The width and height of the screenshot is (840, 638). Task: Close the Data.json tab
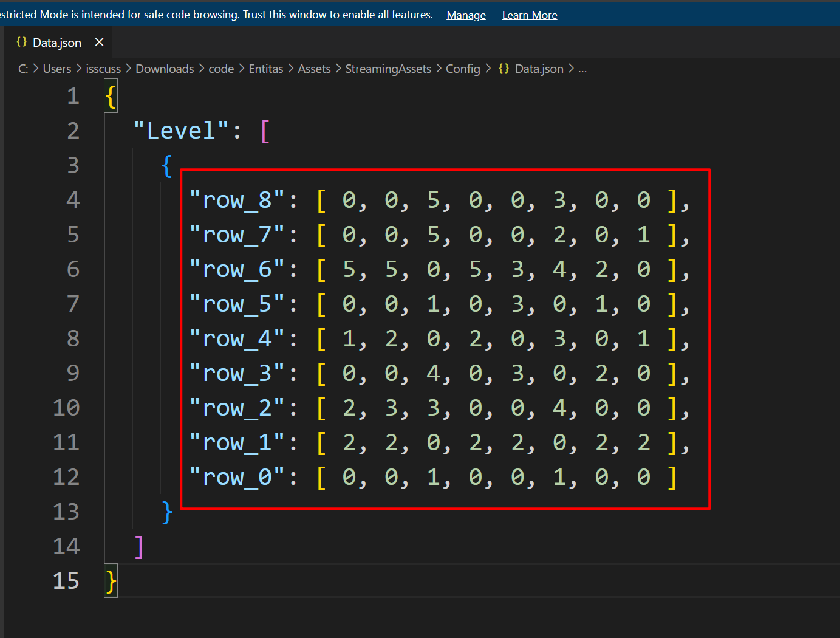point(100,43)
